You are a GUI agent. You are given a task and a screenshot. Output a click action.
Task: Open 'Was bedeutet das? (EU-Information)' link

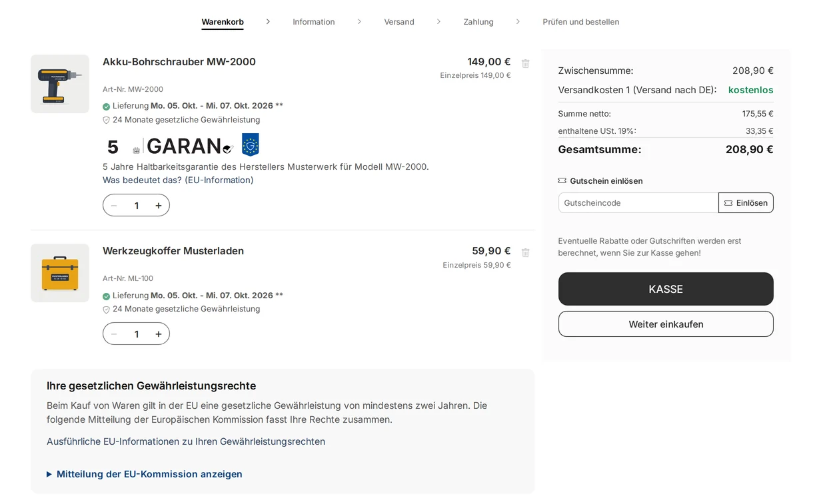click(x=178, y=180)
